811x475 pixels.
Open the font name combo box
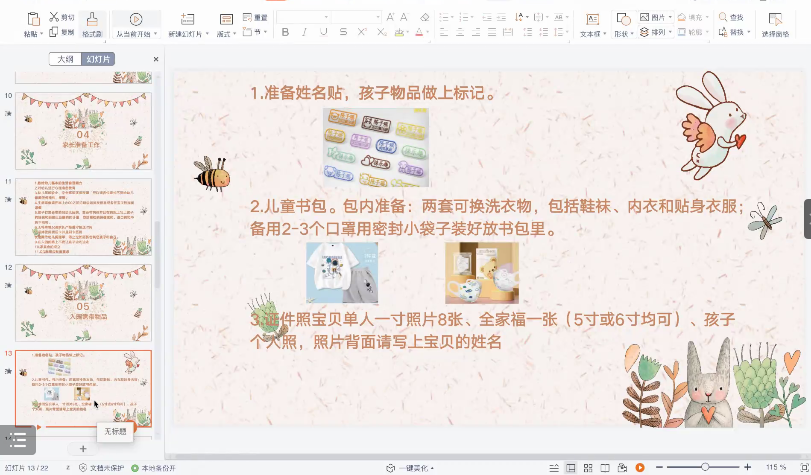303,17
